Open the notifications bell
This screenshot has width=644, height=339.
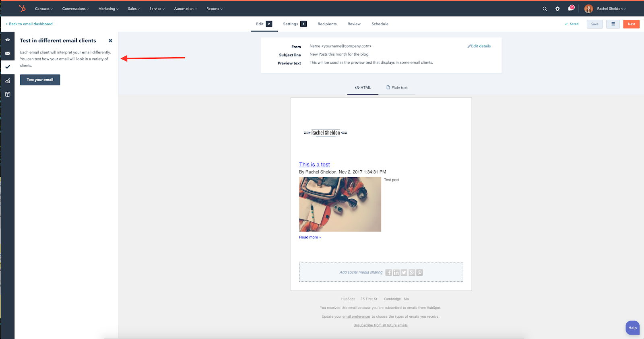click(x=570, y=8)
